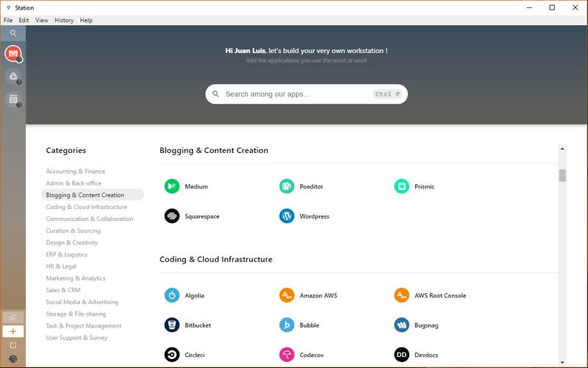Select Curation & Sourcing category
The height and width of the screenshot is (368, 588).
point(73,230)
